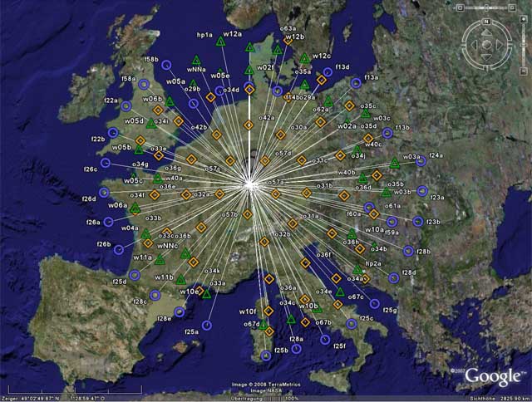Click the blue circle placemark f13a
The height and width of the screenshot is (402, 532).
(357, 82)
